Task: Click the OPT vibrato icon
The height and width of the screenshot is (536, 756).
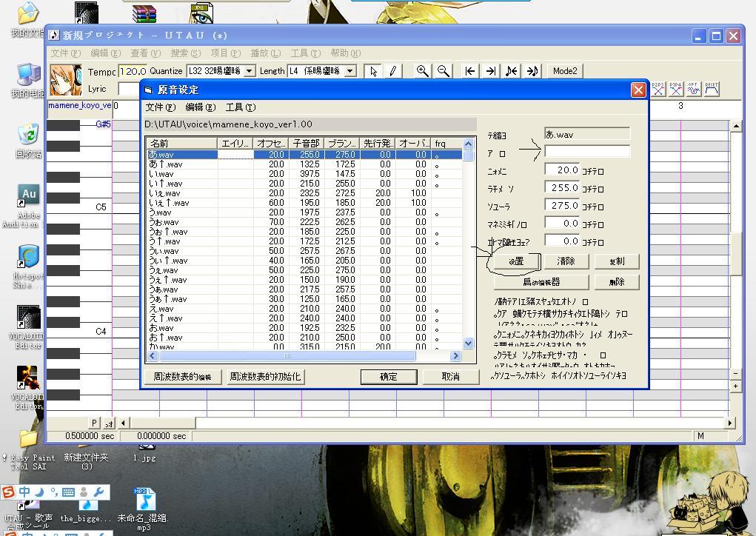Action: [x=693, y=89]
